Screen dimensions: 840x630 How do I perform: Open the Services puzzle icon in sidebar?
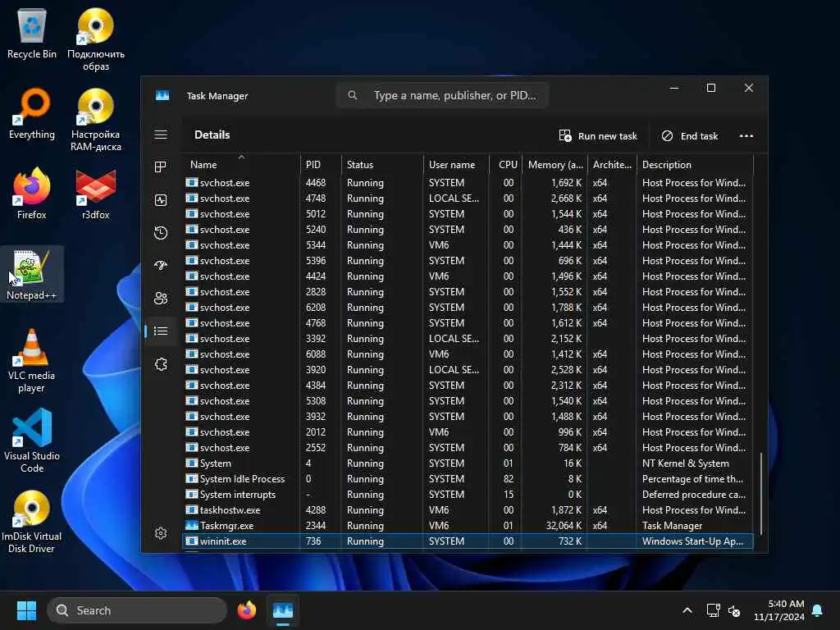point(161,364)
